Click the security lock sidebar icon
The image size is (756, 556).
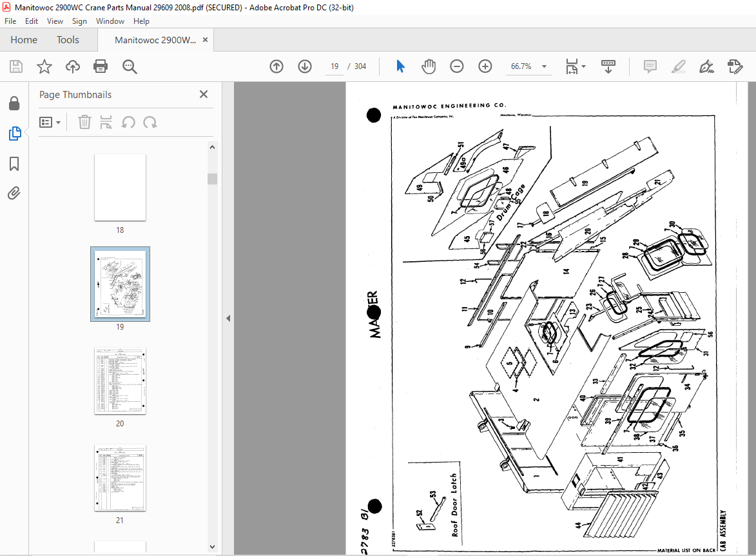click(14, 103)
